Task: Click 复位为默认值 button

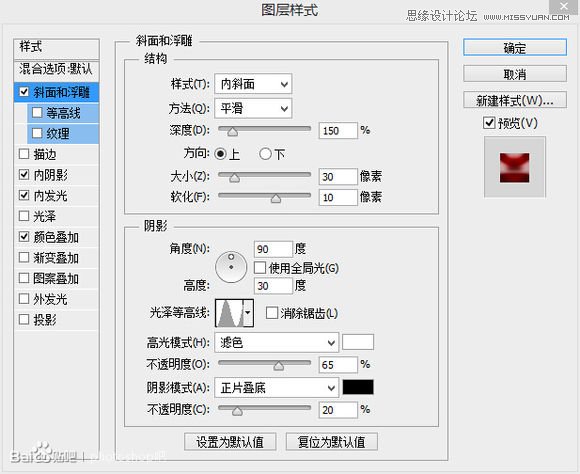Action: pos(331,441)
